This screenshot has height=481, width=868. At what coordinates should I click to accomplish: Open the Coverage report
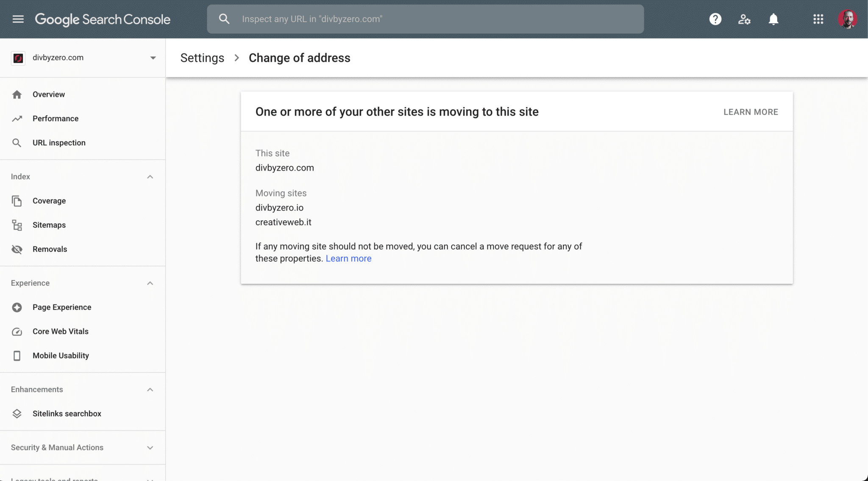[x=49, y=201]
